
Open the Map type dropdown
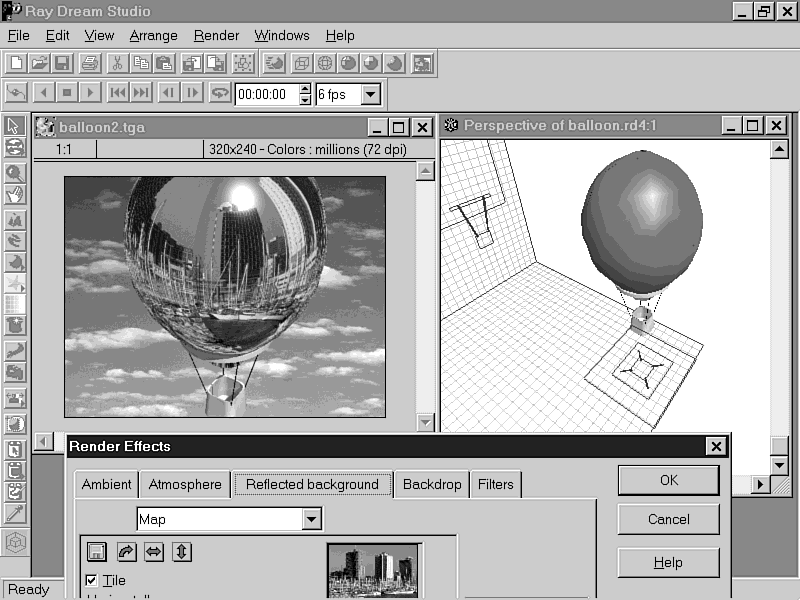coord(312,519)
